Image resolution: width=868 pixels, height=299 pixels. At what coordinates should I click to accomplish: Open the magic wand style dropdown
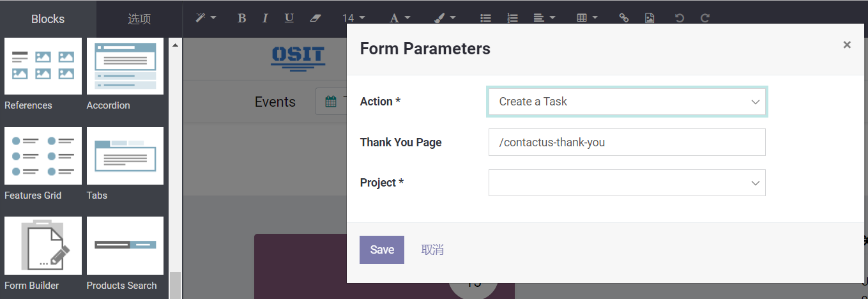[x=206, y=18]
